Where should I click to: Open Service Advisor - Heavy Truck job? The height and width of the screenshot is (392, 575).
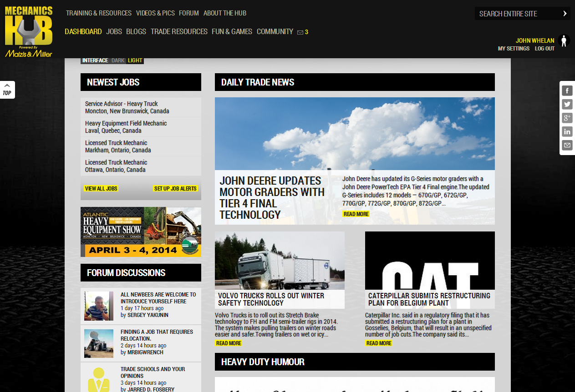(x=141, y=107)
